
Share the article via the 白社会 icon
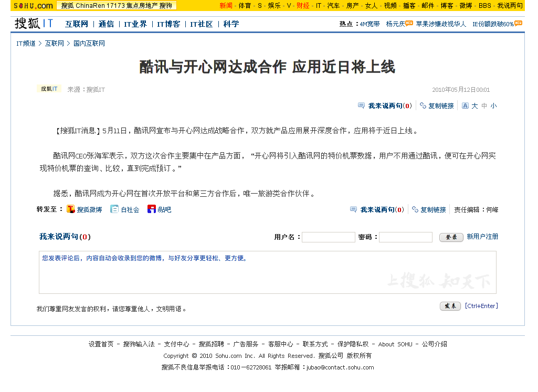(x=114, y=209)
